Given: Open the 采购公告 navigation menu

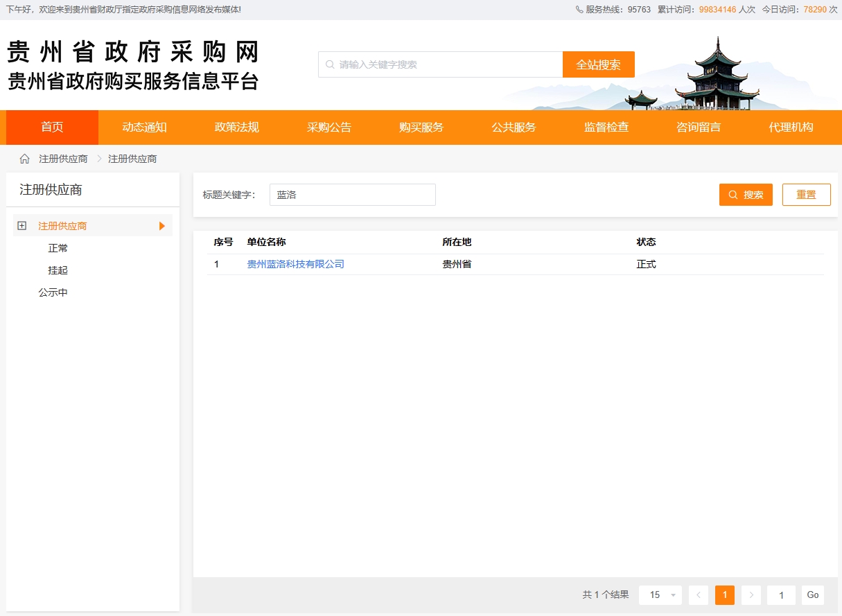Looking at the screenshot, I should click(x=328, y=127).
